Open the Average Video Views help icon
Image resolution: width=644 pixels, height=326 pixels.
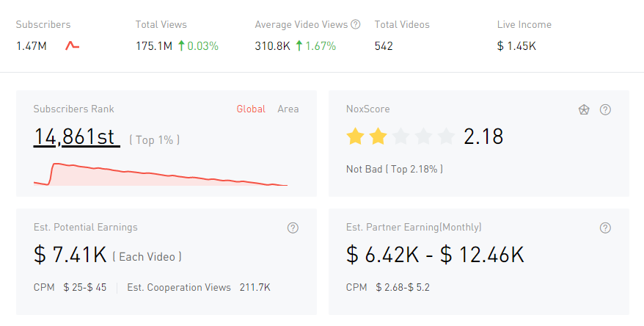point(356,24)
